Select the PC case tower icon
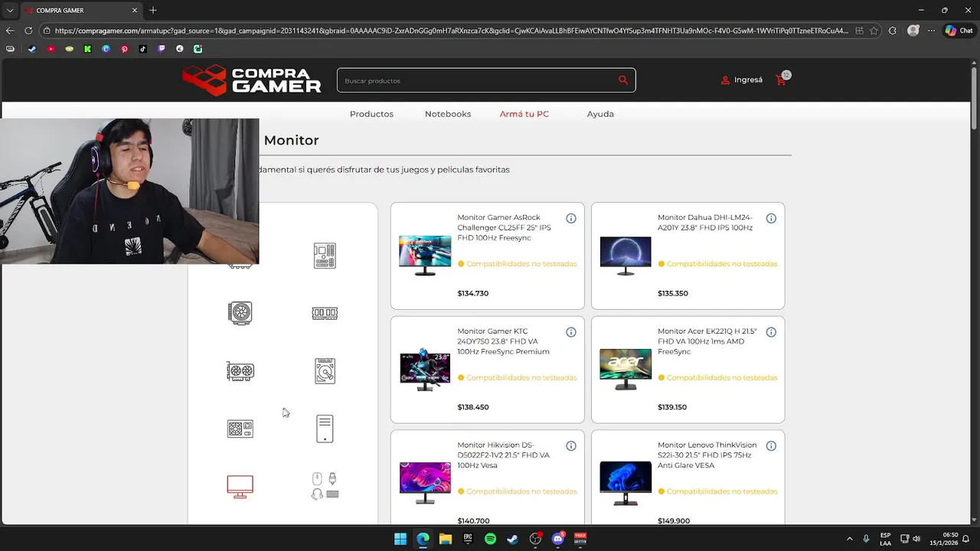980x551 pixels. [325, 429]
